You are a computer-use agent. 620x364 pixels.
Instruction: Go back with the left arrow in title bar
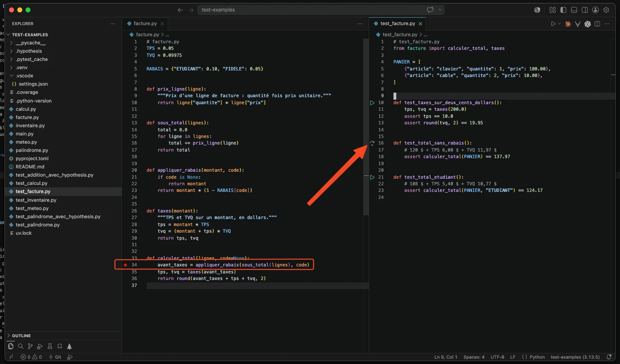tap(180, 10)
